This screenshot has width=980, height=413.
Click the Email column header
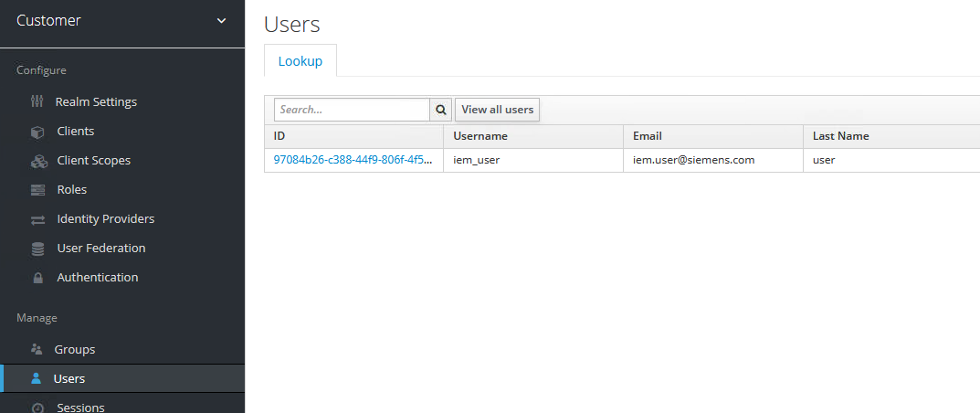(647, 136)
